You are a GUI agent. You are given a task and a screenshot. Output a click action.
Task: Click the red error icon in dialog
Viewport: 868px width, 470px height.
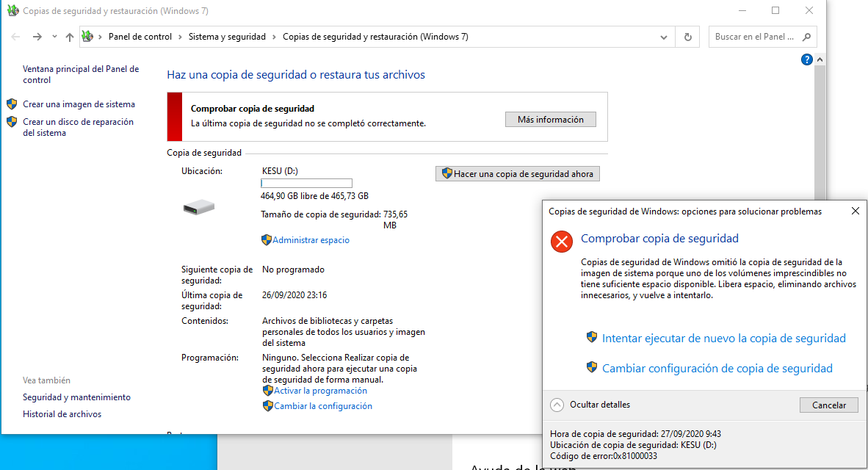click(561, 242)
